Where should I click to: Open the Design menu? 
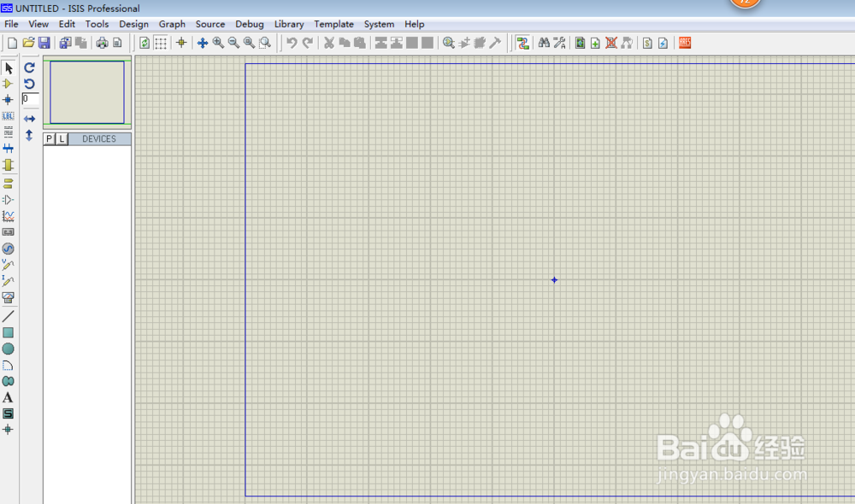[x=133, y=24]
